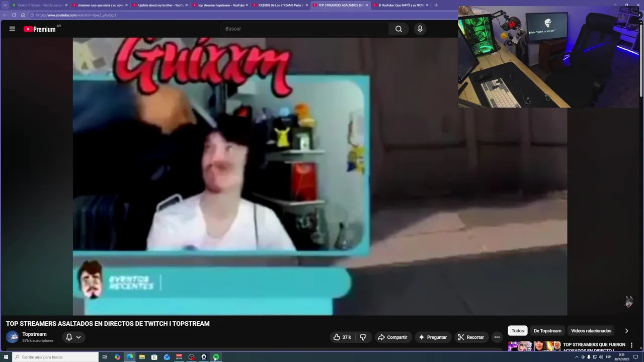This screenshot has height=362, width=644.
Task: Focus the Buscar search field
Action: coord(304,29)
